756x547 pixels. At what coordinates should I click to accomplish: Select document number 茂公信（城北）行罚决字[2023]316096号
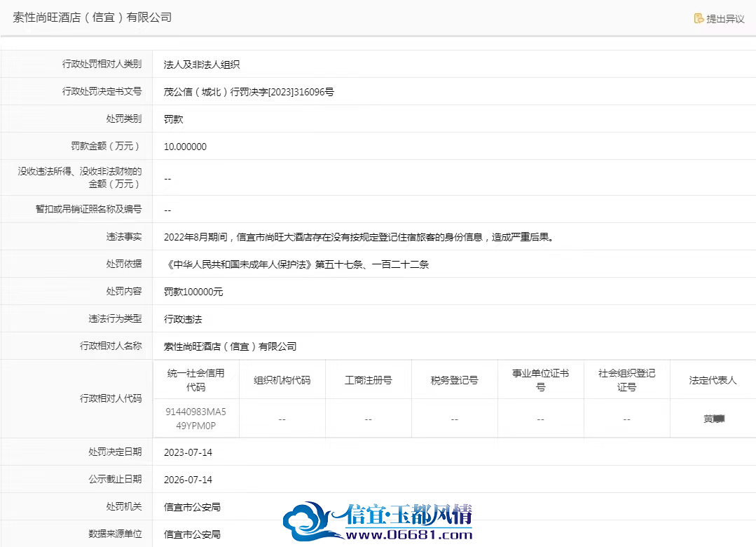pos(249,92)
